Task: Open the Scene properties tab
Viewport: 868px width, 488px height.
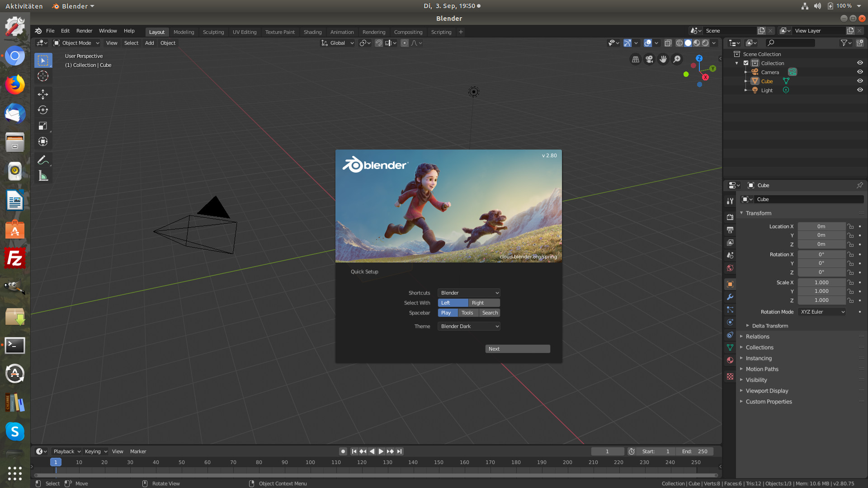Action: [x=730, y=255]
